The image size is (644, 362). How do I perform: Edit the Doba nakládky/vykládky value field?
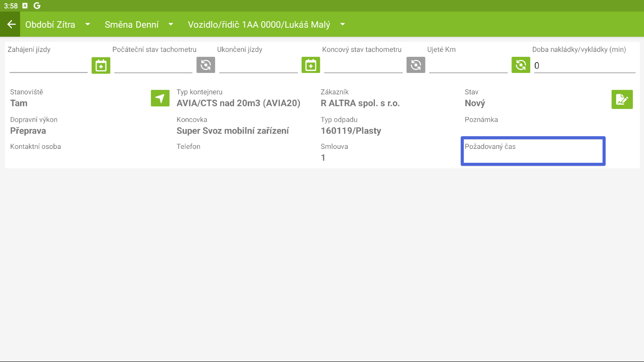coord(585,66)
